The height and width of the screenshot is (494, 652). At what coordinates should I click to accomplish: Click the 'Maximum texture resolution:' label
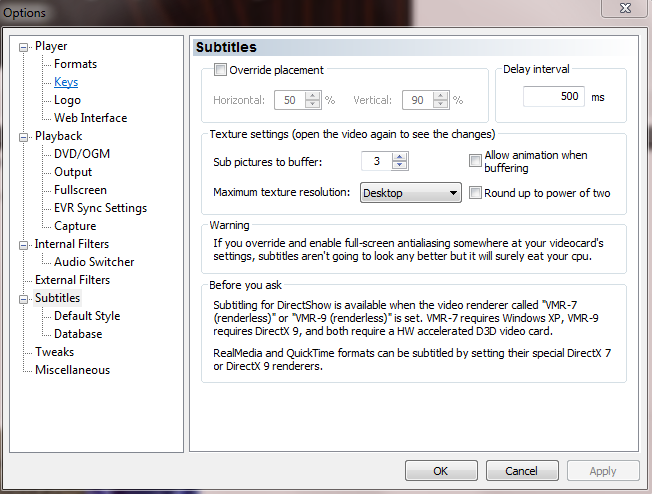(282, 192)
